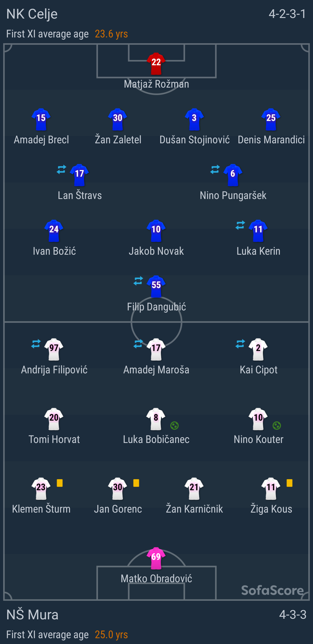Click the goal ball icon beside Nino Kouter
Viewport: 313px width, 644px height.
coord(277,426)
